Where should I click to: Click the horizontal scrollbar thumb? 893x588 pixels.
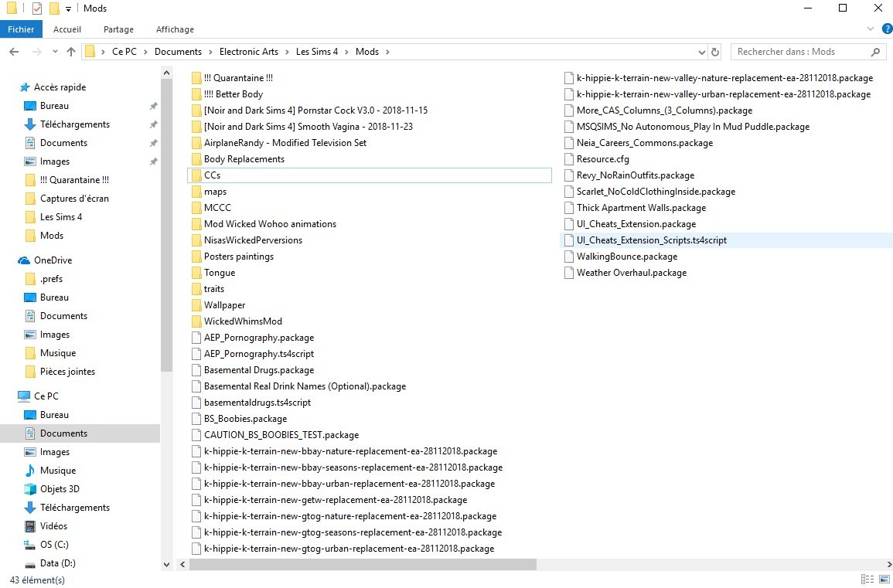point(363,565)
